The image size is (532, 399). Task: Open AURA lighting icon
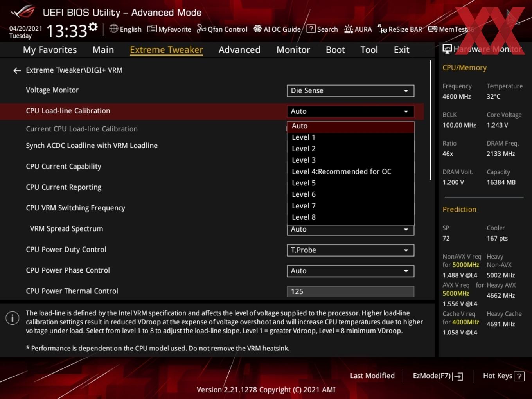(348, 29)
